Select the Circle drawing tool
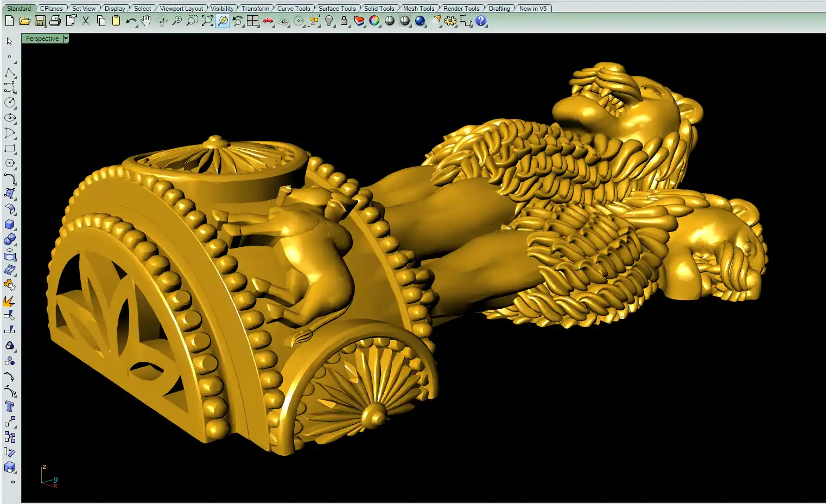 point(10,103)
